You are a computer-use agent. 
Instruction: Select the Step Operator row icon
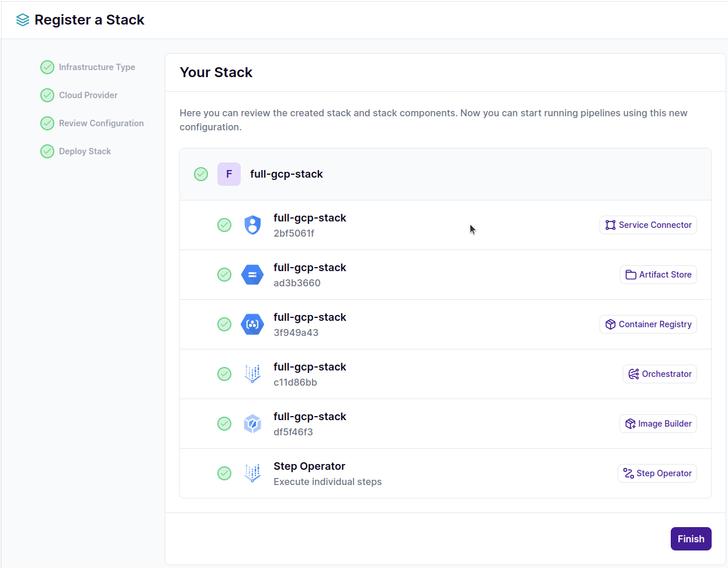click(x=252, y=473)
